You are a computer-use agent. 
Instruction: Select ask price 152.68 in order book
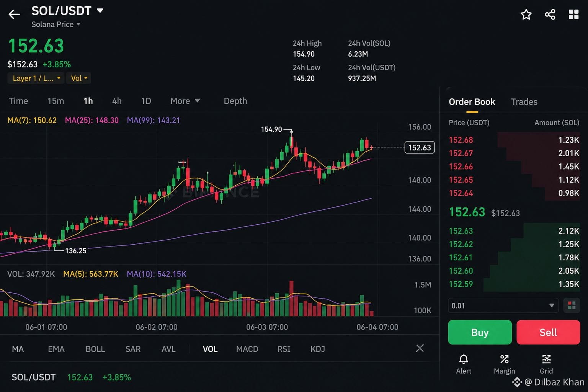[461, 140]
